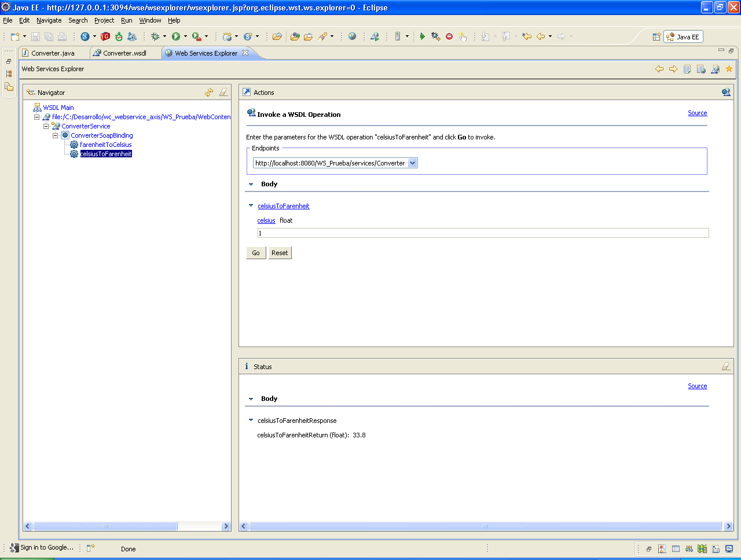This screenshot has width=741, height=560.
Task: Open the Window menu
Action: 150,20
